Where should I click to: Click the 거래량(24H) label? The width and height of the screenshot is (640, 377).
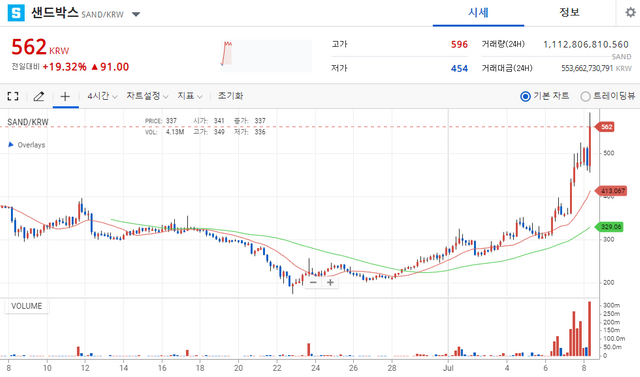point(503,44)
